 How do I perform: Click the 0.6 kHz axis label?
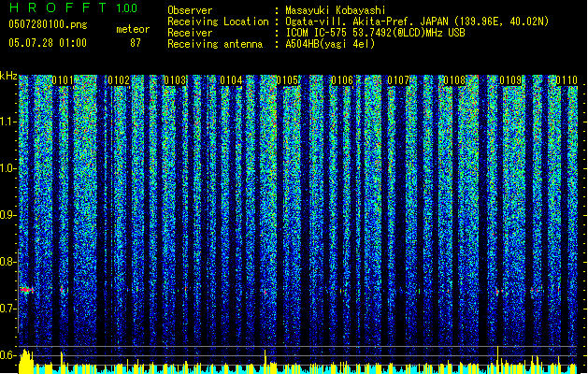(x=8, y=355)
